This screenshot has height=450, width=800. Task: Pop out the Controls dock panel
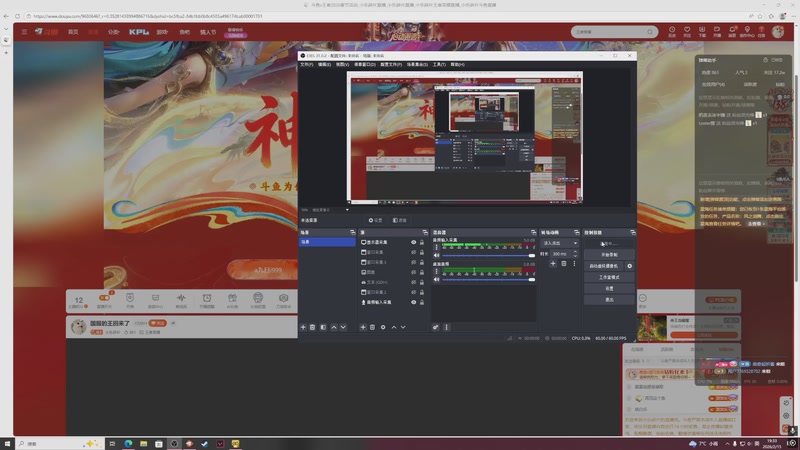coord(633,232)
